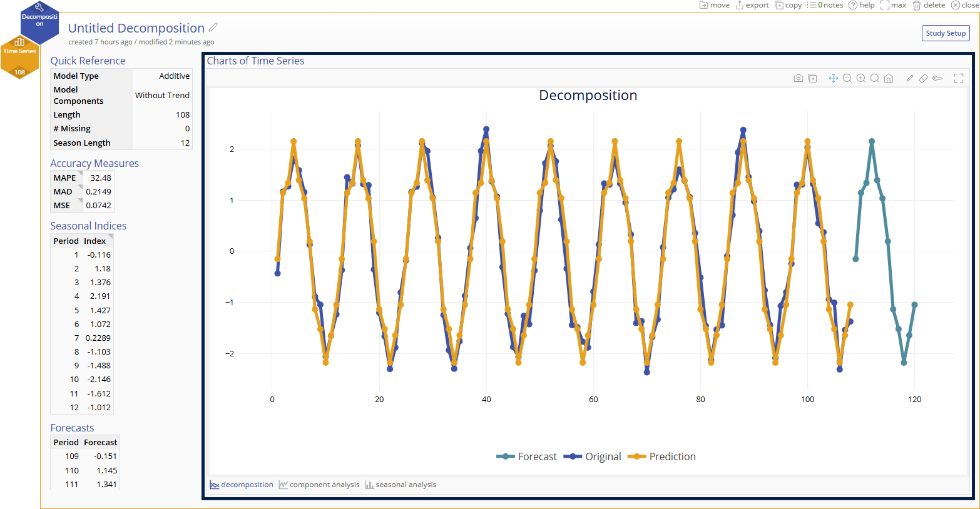Zoom in using the plus magnifier
980x509 pixels.
pyautogui.click(x=861, y=78)
